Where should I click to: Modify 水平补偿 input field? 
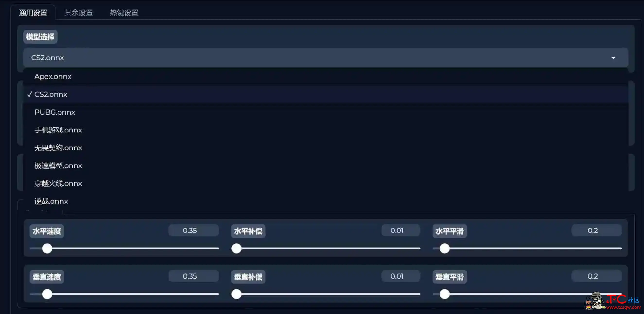click(x=396, y=230)
